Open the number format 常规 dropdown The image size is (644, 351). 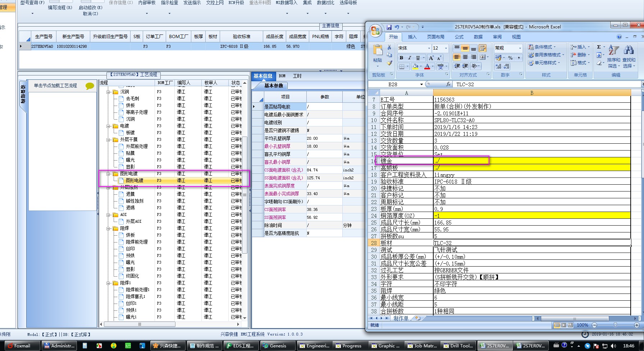pos(520,48)
